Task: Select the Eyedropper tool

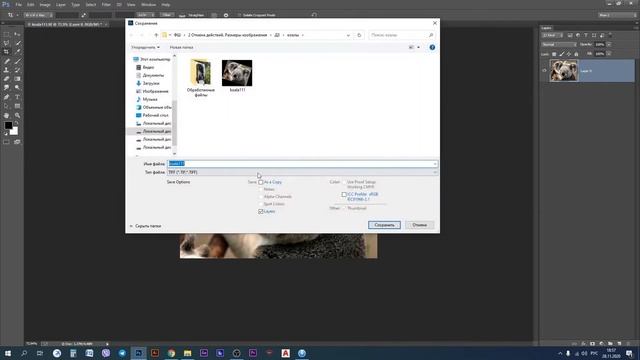Action: [x=17, y=52]
